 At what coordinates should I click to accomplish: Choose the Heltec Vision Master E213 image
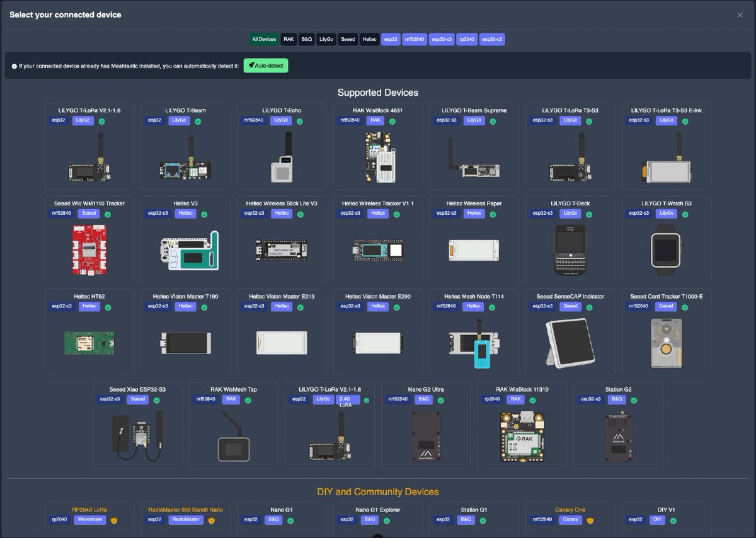(281, 343)
